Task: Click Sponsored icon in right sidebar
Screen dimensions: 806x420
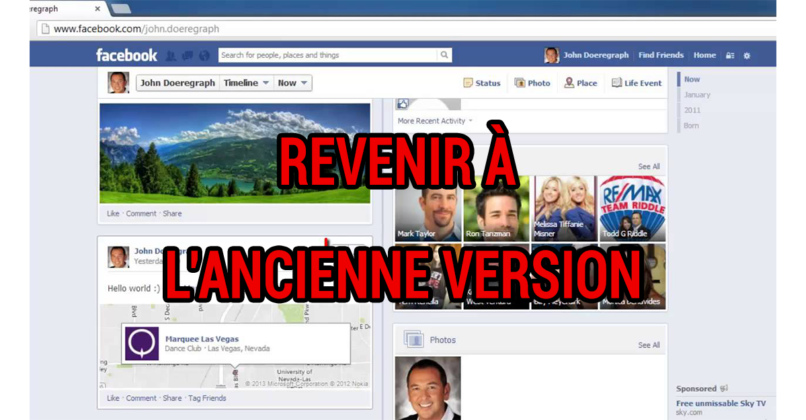Action: pyautogui.click(x=724, y=389)
